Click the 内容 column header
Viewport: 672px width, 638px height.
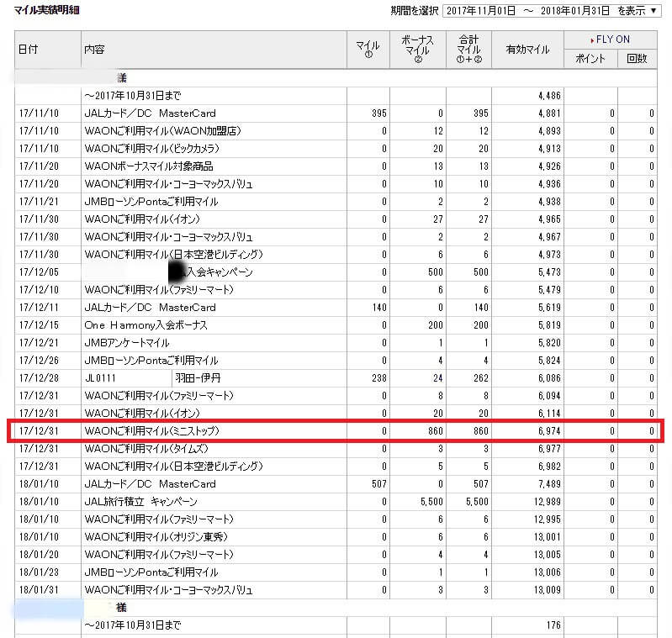(95, 50)
